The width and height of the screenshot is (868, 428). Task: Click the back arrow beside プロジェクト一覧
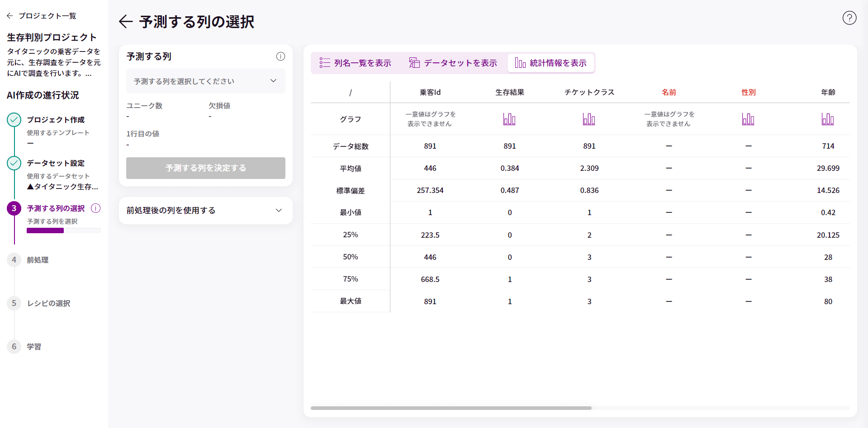[10, 16]
